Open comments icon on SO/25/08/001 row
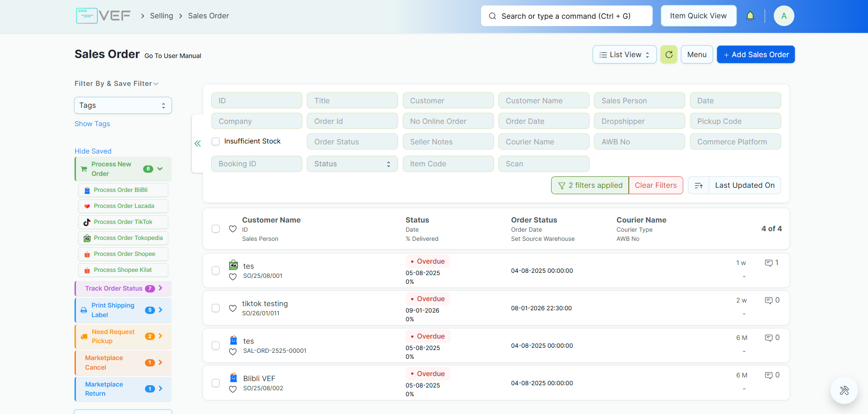Screen dimensions: 868x414 click(769, 263)
